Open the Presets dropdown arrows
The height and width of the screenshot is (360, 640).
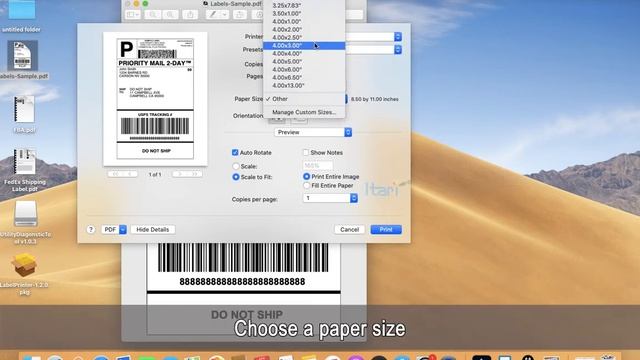[x=398, y=49]
